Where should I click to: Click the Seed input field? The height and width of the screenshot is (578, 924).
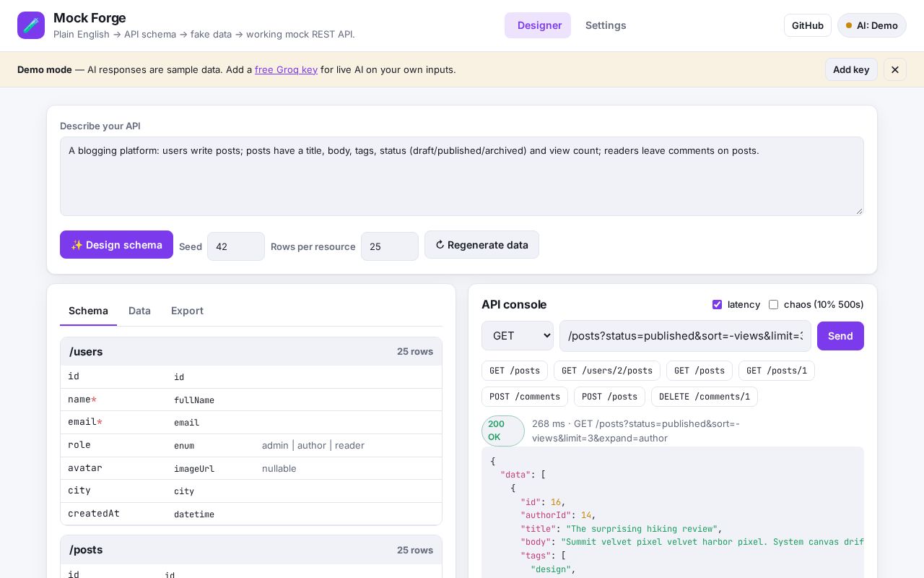[236, 246]
